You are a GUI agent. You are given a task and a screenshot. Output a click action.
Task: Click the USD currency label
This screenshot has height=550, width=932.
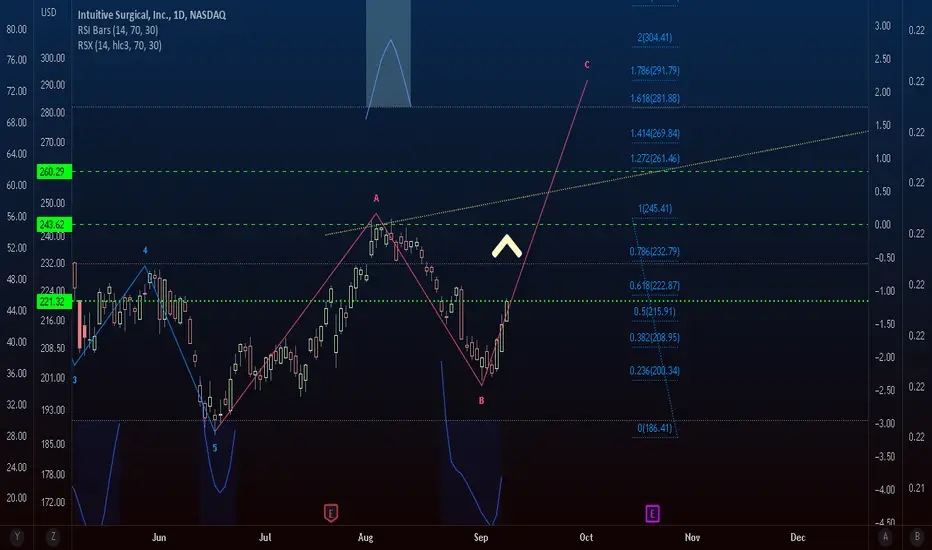click(x=49, y=12)
